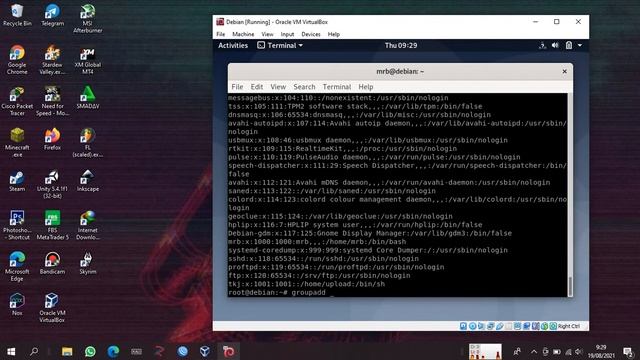Open the VirtualBox Machine menu
This screenshot has width=640, height=360.
point(243,34)
